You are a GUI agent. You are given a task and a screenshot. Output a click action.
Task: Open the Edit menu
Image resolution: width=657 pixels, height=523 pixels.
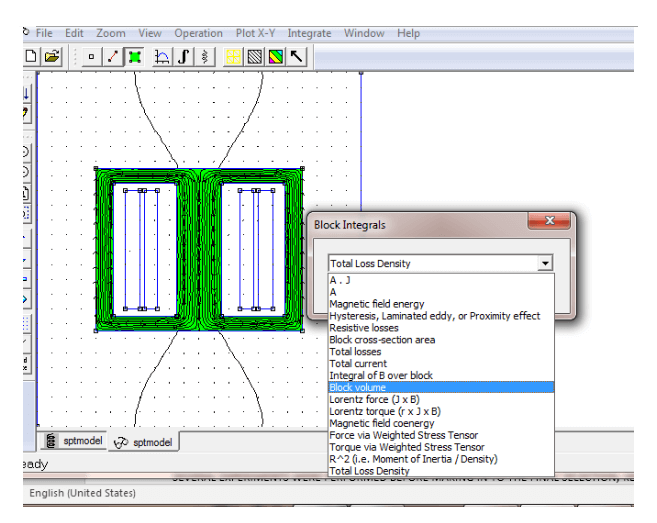tap(74, 33)
